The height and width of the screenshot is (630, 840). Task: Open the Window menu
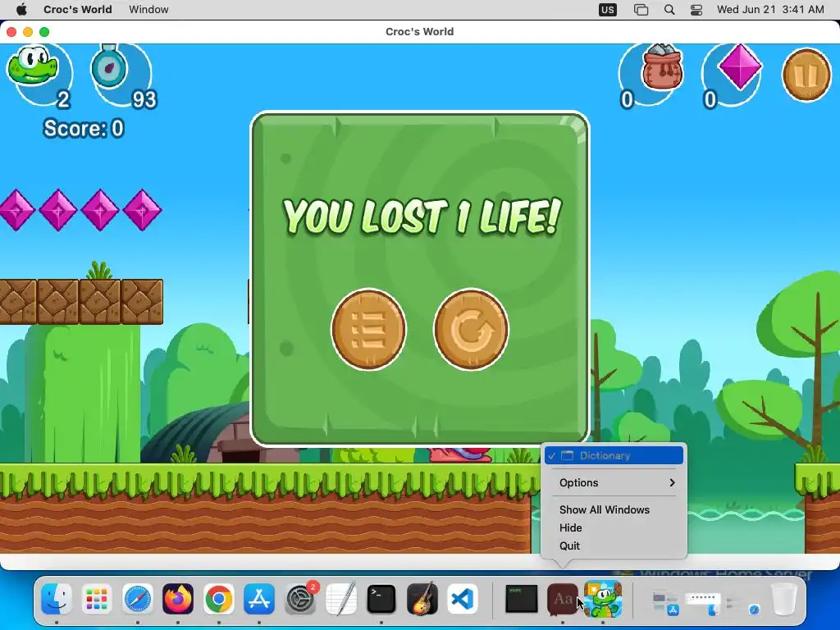tap(148, 9)
